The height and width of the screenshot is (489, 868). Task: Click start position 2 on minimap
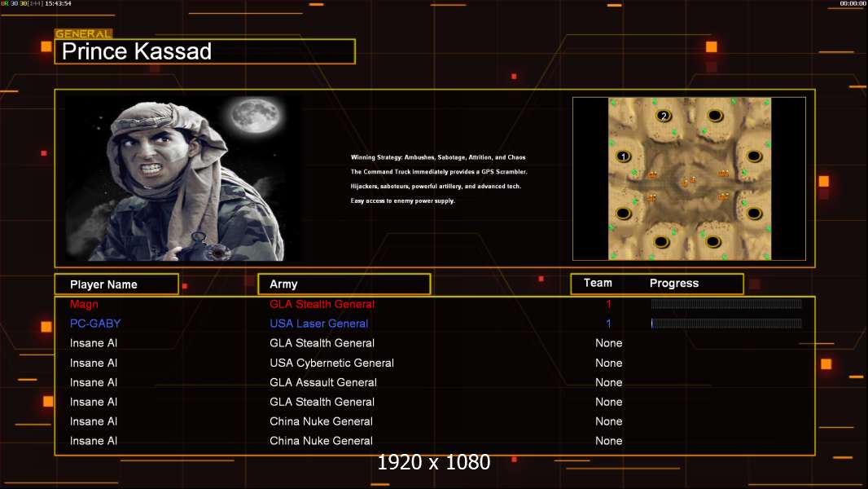point(663,116)
